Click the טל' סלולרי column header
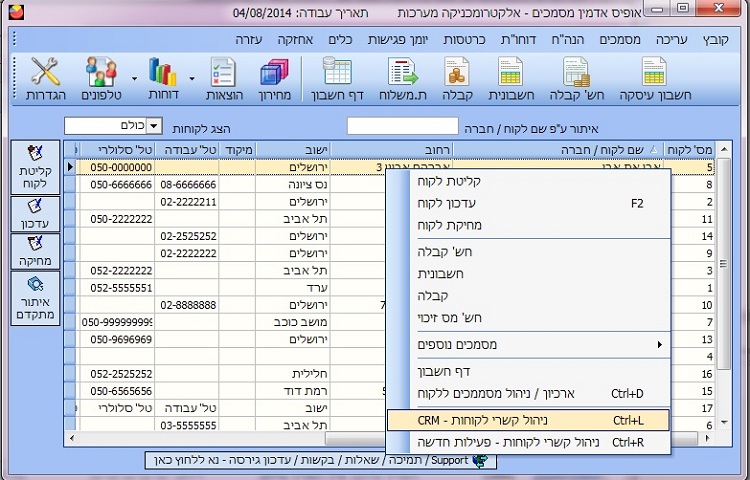 (x=118, y=150)
